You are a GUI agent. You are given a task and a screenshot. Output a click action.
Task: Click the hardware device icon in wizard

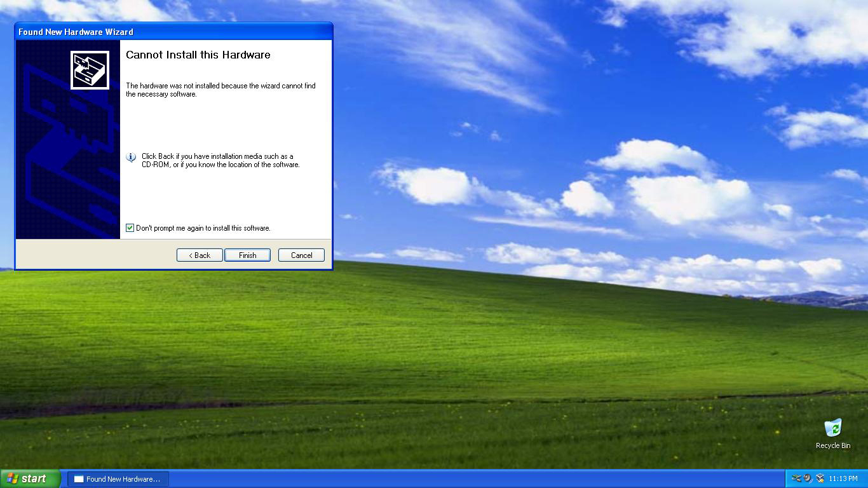tap(90, 70)
